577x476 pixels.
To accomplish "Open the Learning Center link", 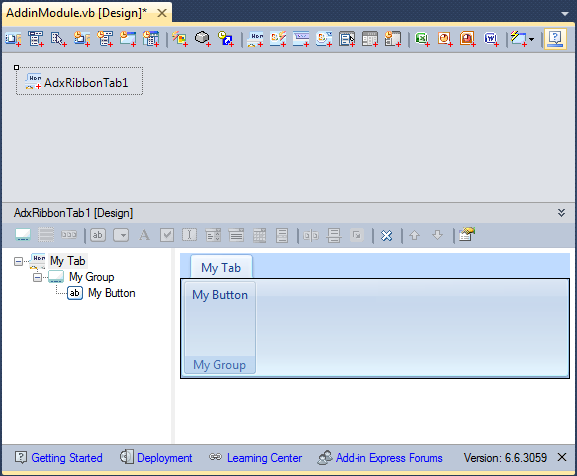I will (264, 458).
